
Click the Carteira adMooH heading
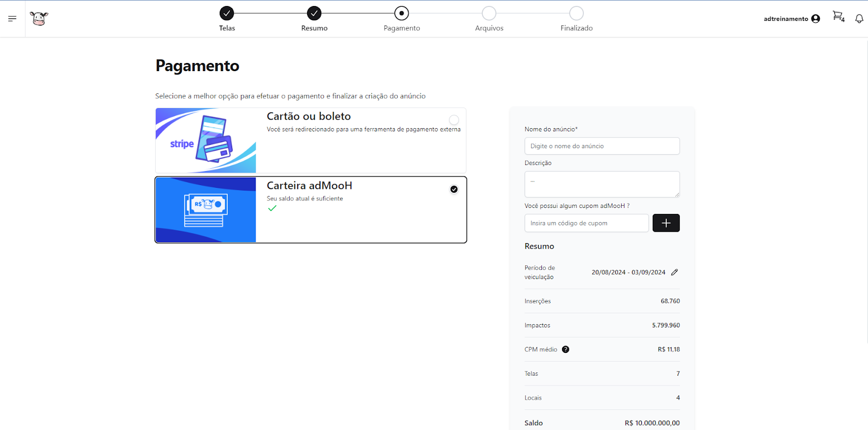point(309,186)
